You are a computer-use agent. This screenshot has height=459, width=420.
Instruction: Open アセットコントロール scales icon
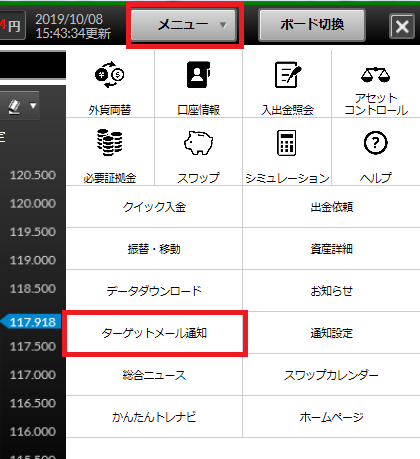click(x=376, y=75)
